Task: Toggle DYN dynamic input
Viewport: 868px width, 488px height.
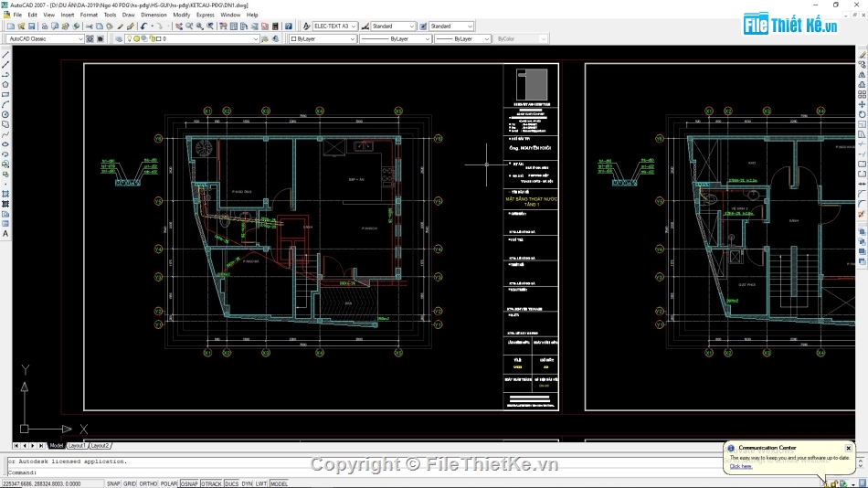Action: pos(247,483)
